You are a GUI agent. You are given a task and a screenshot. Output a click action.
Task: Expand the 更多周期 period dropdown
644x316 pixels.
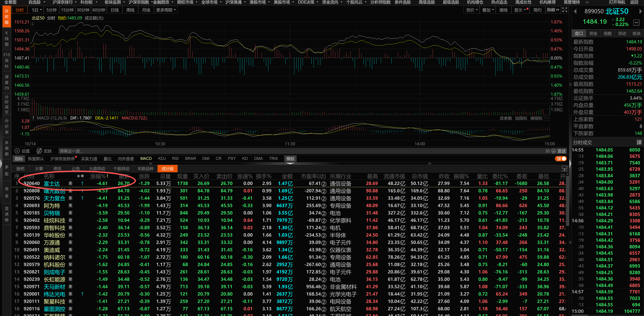pyautogui.click(x=166, y=10)
